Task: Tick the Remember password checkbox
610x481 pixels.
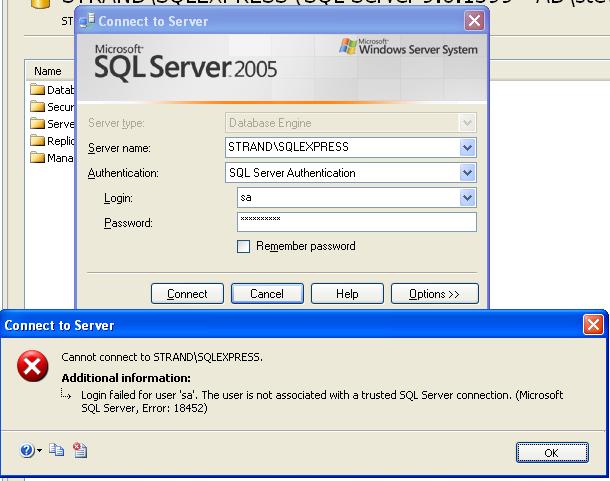Action: [244, 246]
